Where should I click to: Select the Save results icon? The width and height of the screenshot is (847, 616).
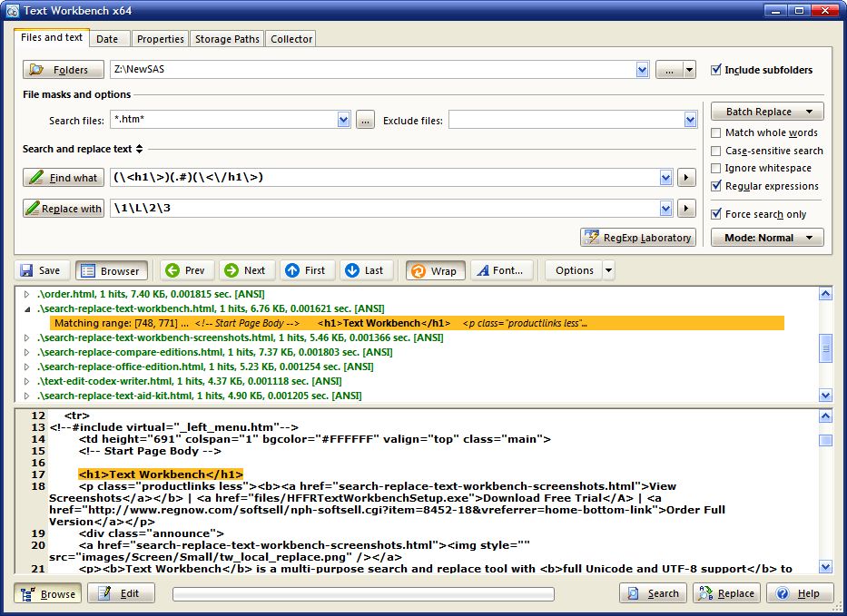42,269
